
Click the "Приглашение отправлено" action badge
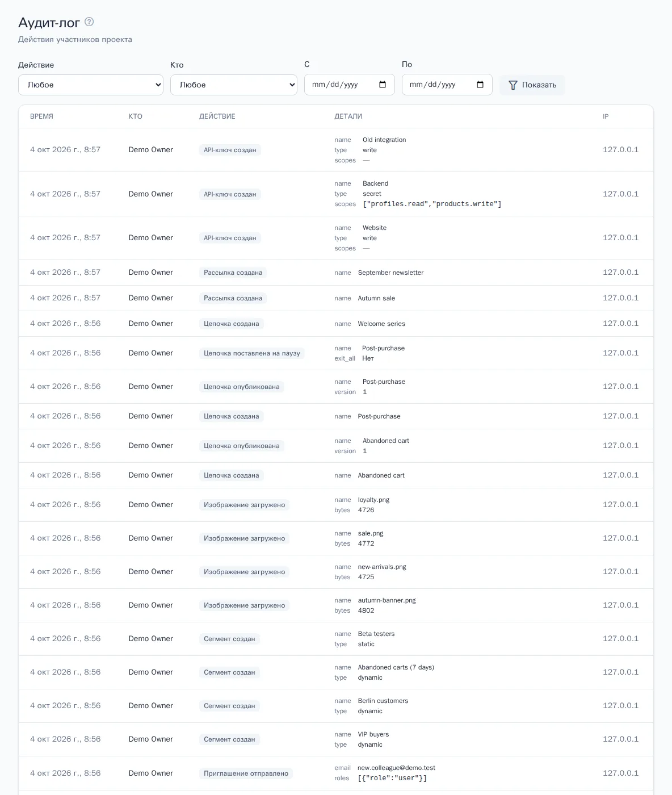click(x=246, y=773)
